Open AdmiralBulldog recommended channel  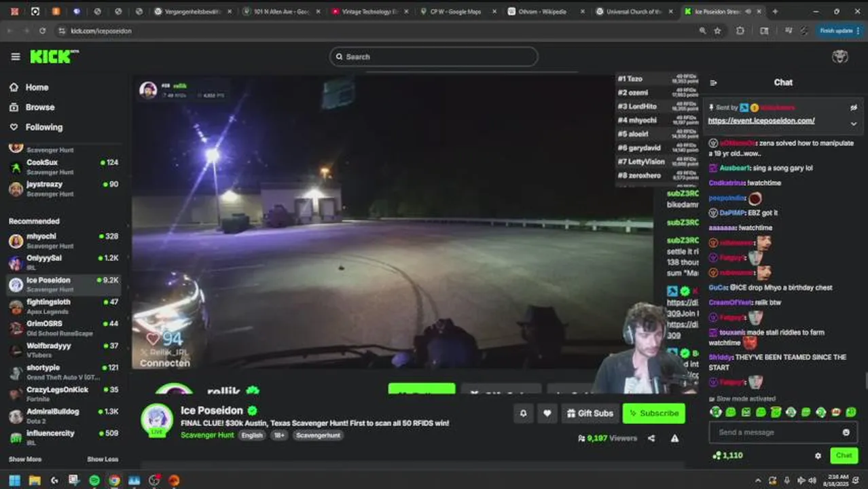64,416
